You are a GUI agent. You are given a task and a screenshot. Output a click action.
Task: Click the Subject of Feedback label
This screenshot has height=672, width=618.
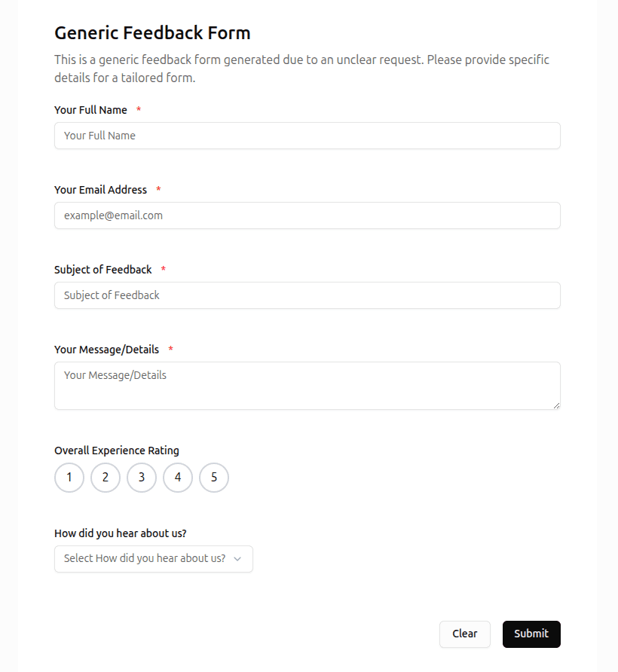coord(103,270)
